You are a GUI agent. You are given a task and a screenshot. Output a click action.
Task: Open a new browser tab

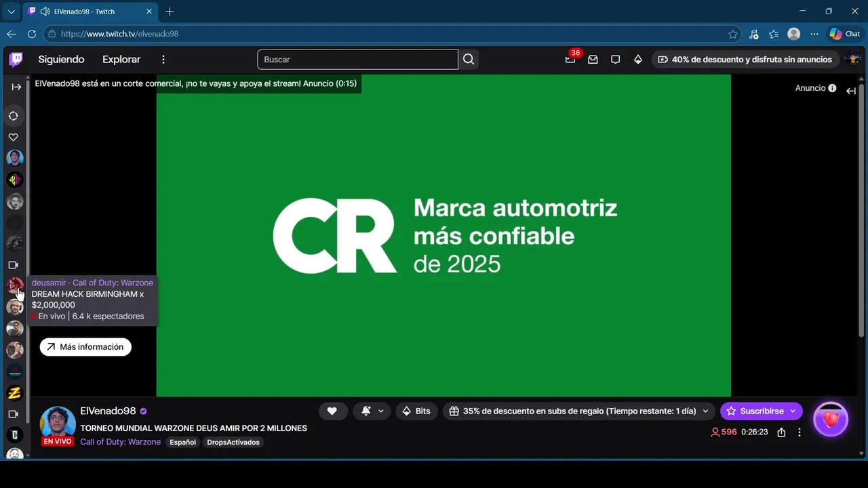pos(170,12)
